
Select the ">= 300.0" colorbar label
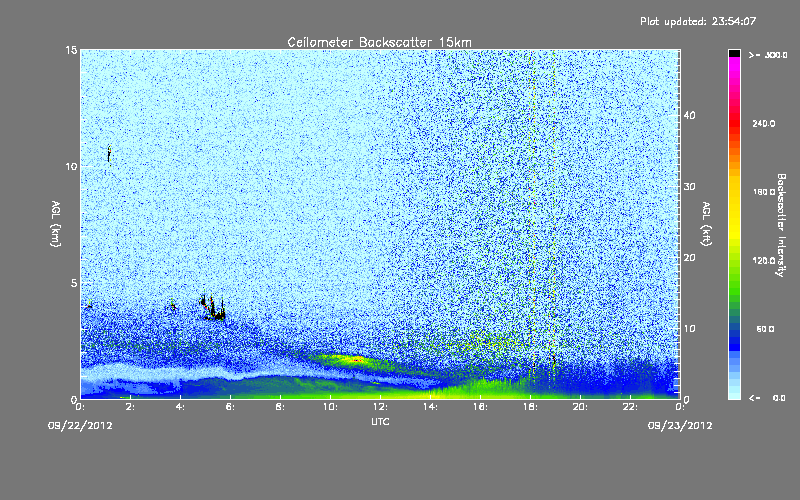(768, 55)
